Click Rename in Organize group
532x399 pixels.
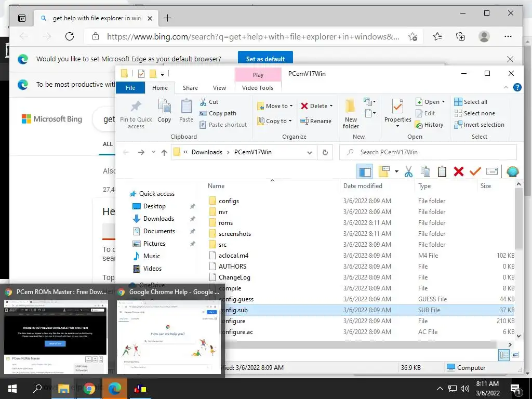click(316, 121)
